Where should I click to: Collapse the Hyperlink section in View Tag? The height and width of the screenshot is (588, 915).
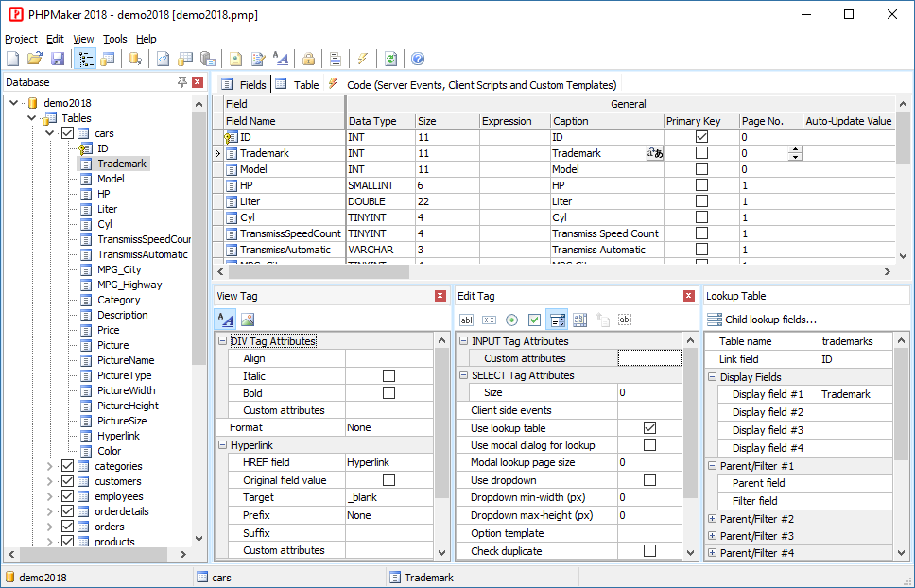(222, 445)
